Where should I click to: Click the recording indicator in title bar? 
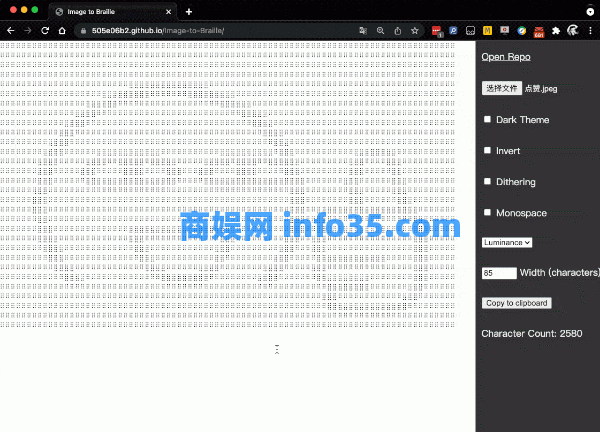point(590,12)
